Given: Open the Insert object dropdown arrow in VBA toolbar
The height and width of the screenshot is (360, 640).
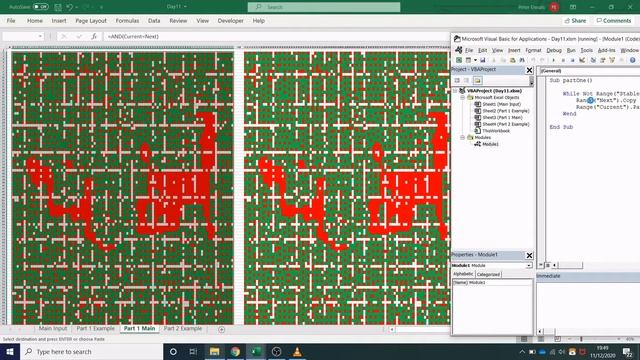Looking at the screenshot, I should 475,60.
